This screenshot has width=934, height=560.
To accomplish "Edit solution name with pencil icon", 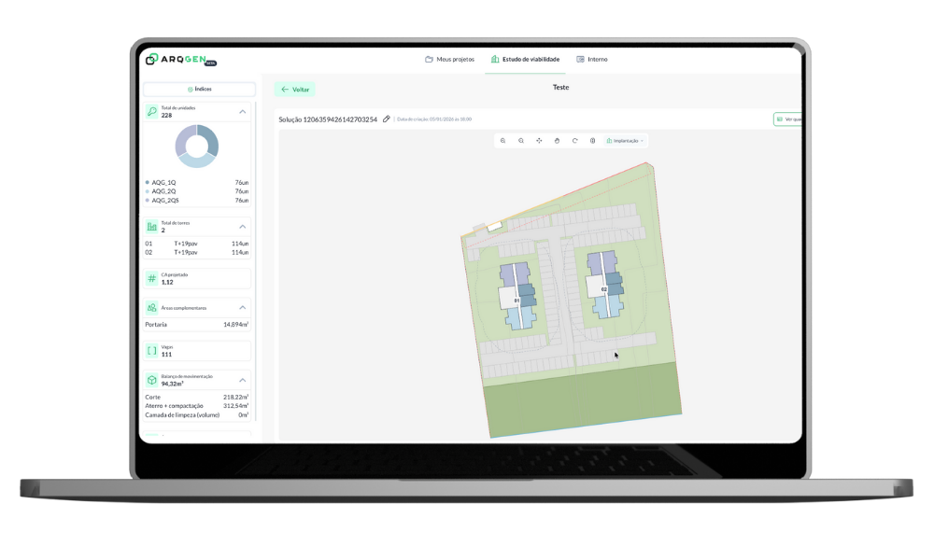I will pos(387,119).
